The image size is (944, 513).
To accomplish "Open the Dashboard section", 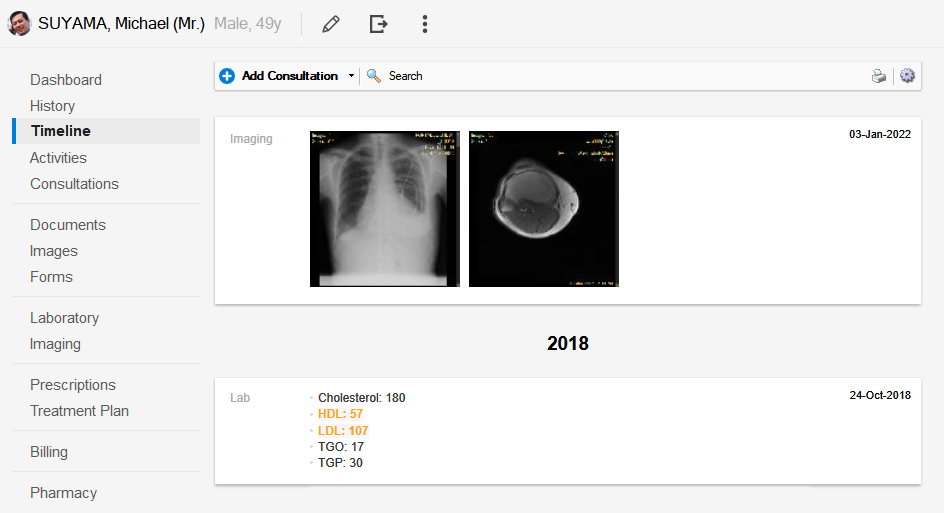I will click(66, 80).
